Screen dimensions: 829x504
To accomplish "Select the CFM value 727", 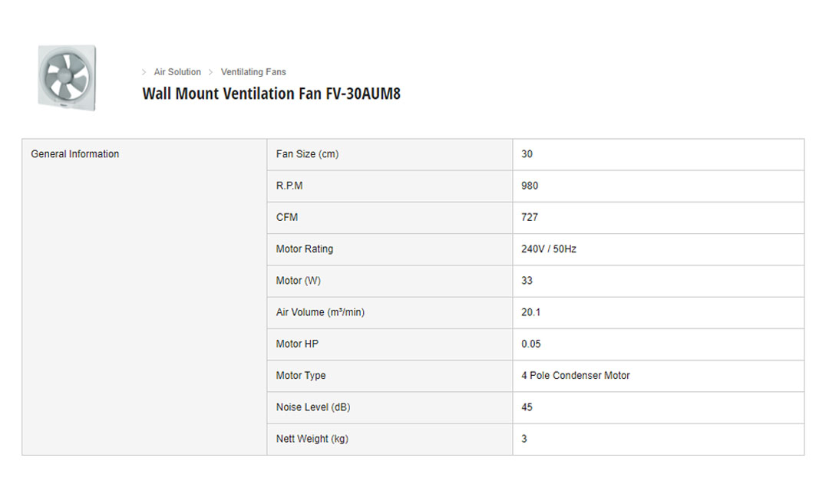I will coord(530,217).
